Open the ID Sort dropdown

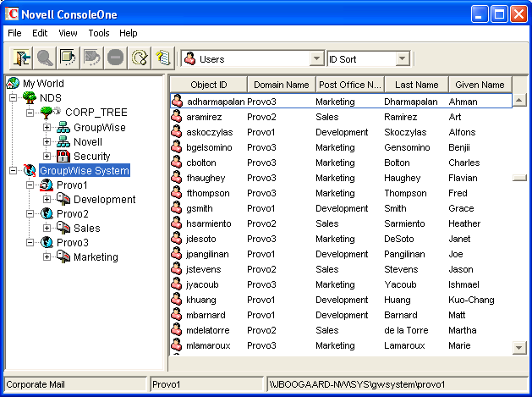(402, 58)
